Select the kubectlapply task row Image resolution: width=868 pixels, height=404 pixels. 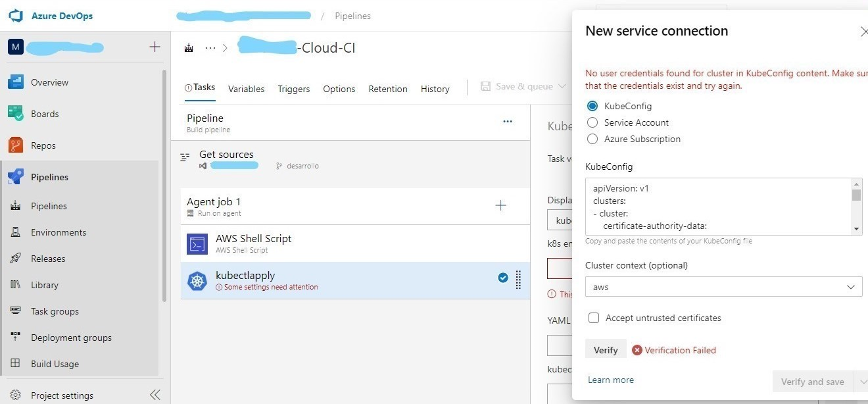click(x=355, y=281)
